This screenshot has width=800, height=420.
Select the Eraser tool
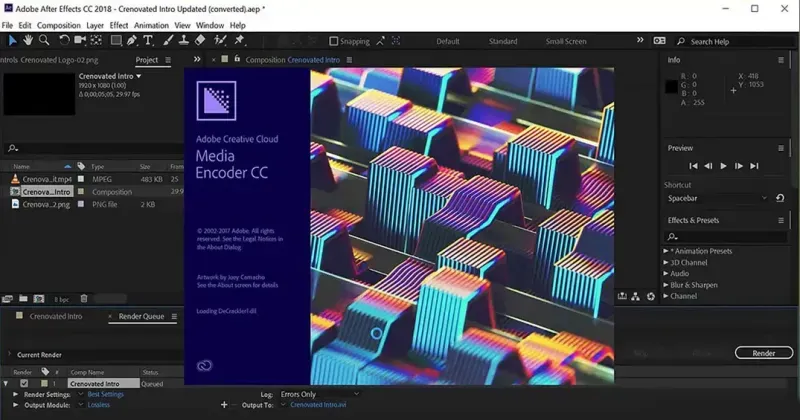200,40
